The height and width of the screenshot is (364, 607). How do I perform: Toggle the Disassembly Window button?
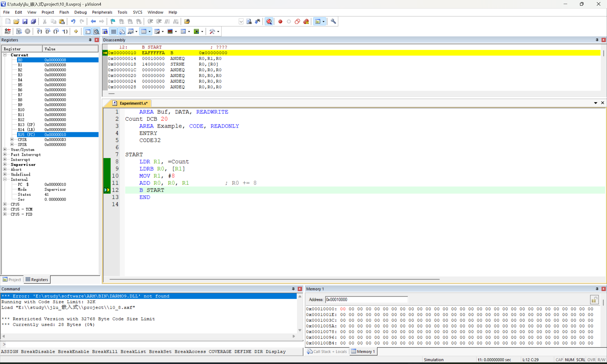point(96,31)
